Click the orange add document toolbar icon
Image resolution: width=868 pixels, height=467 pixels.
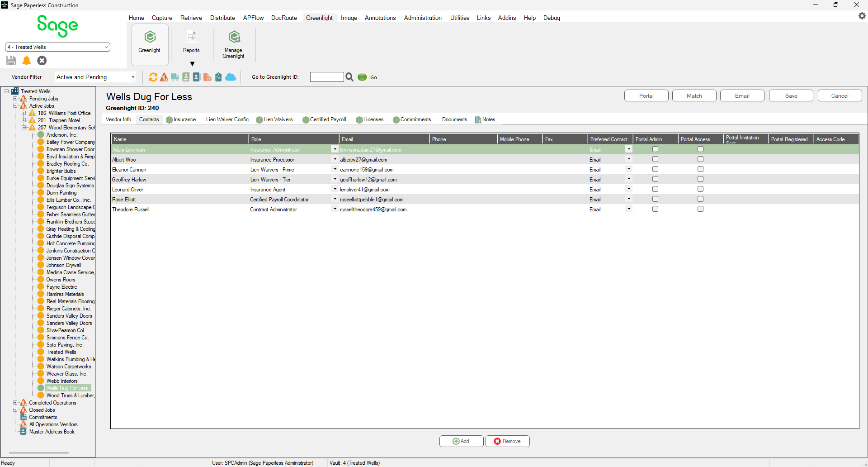point(208,77)
